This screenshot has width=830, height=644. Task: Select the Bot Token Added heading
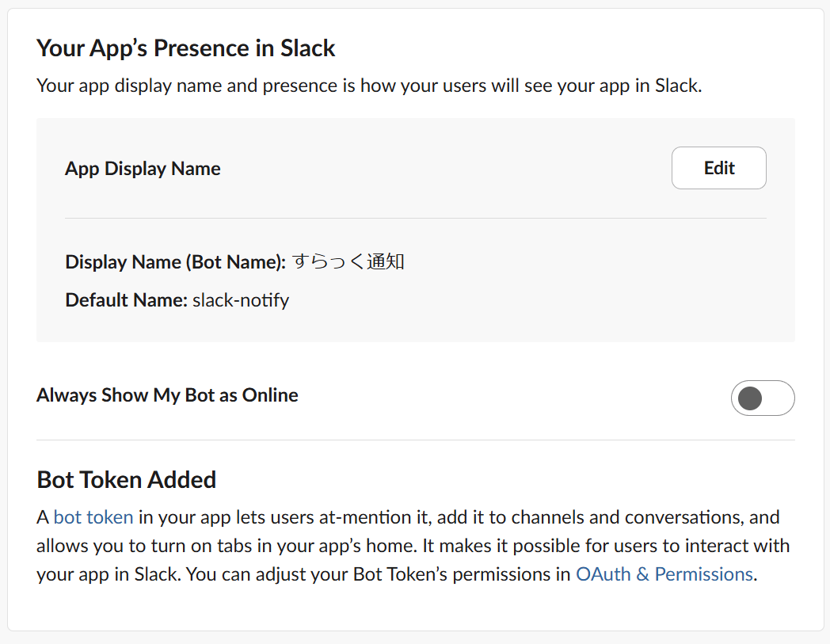(127, 480)
